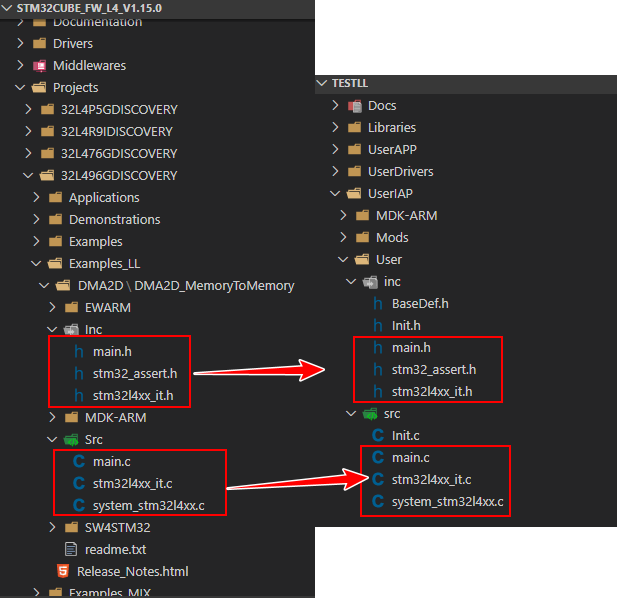
Task: Open main.h in TESTLL inc
Action: click(x=411, y=348)
